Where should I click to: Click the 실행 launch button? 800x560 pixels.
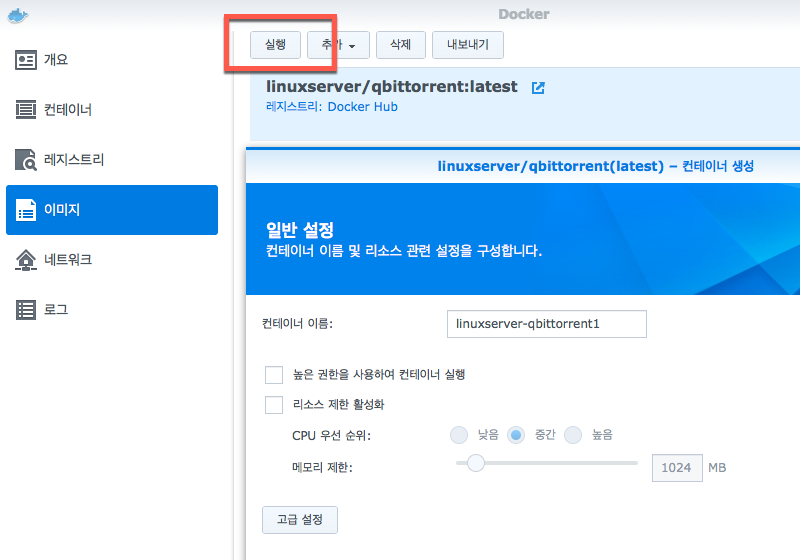276,45
